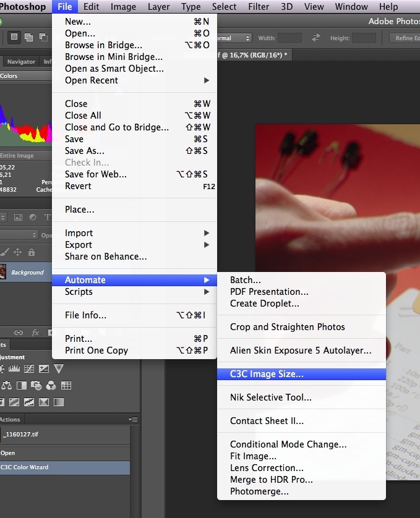Select File Info menu item

coord(135,315)
